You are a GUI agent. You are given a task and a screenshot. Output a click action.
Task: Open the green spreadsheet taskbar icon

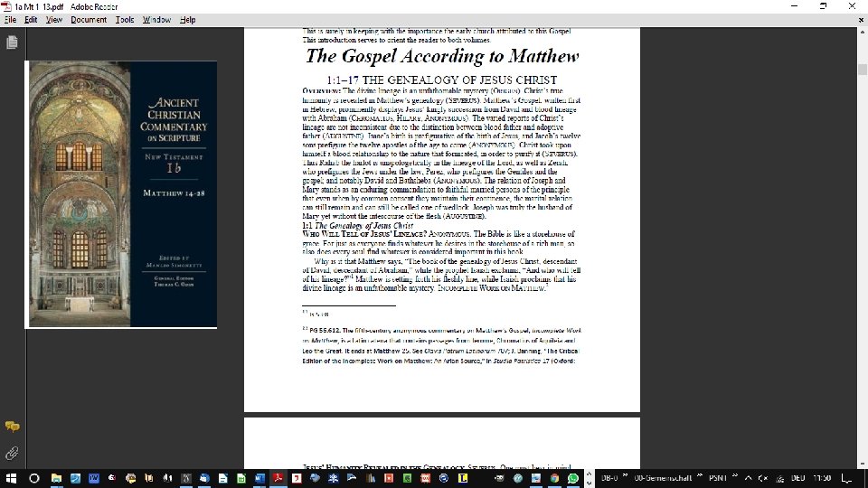point(241,478)
